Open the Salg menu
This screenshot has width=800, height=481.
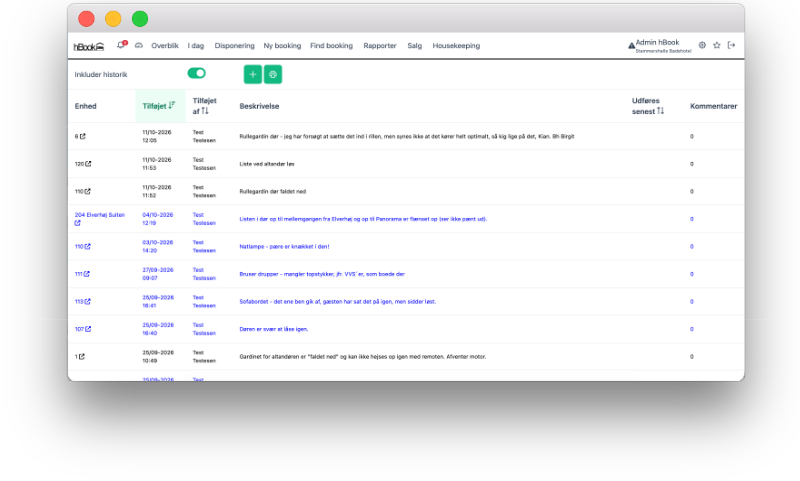point(414,45)
